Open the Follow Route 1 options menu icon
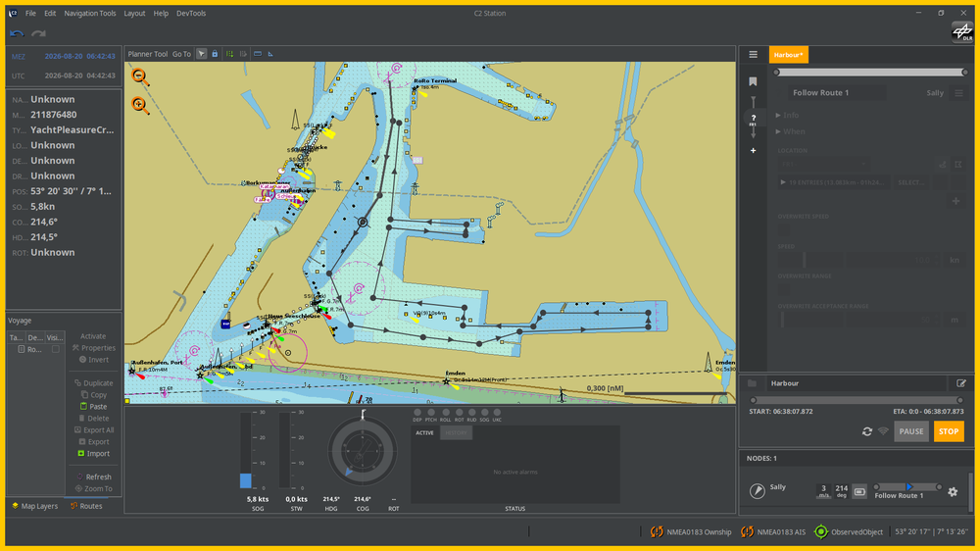Image resolution: width=980 pixels, height=551 pixels. [958, 93]
